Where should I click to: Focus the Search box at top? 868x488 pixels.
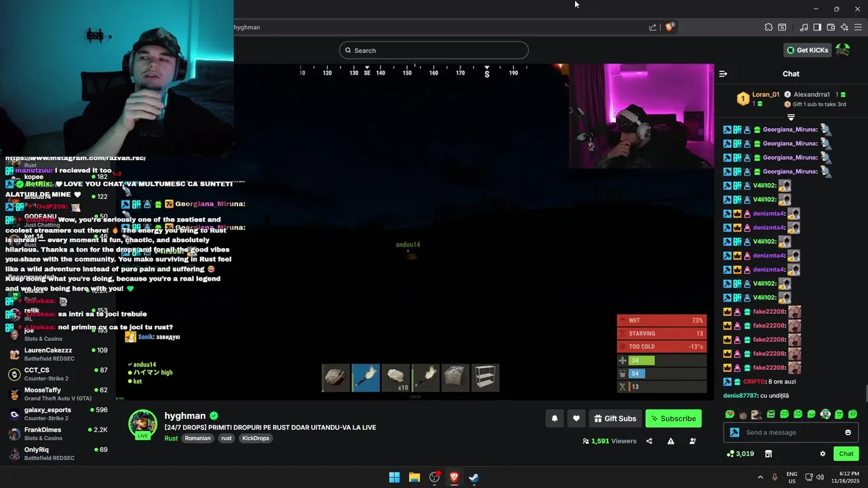[434, 50]
